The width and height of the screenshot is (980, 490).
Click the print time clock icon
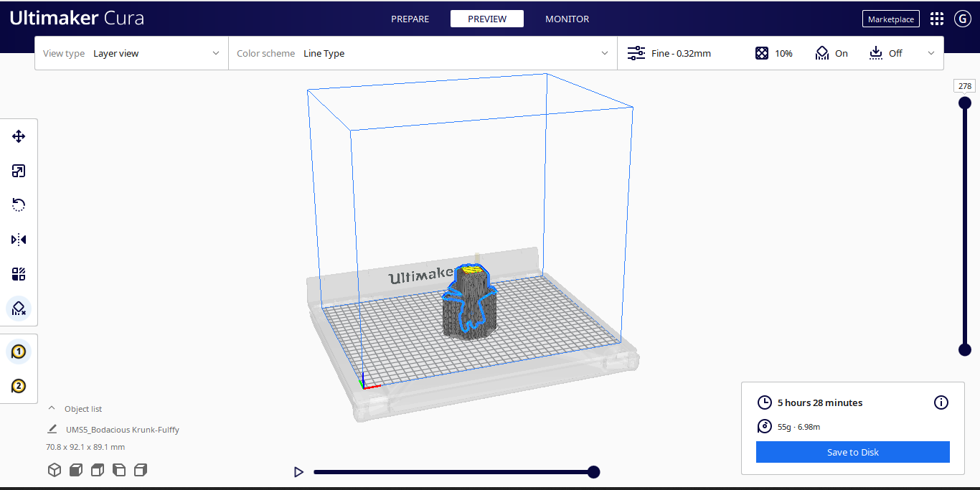coord(765,402)
